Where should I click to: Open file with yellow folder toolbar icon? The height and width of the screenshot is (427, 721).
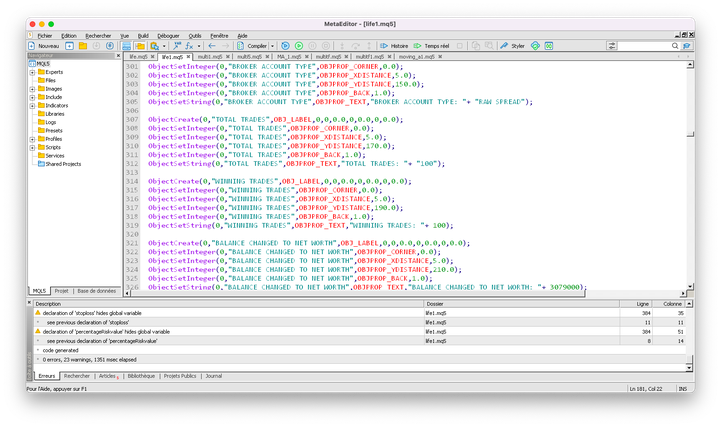[83, 46]
